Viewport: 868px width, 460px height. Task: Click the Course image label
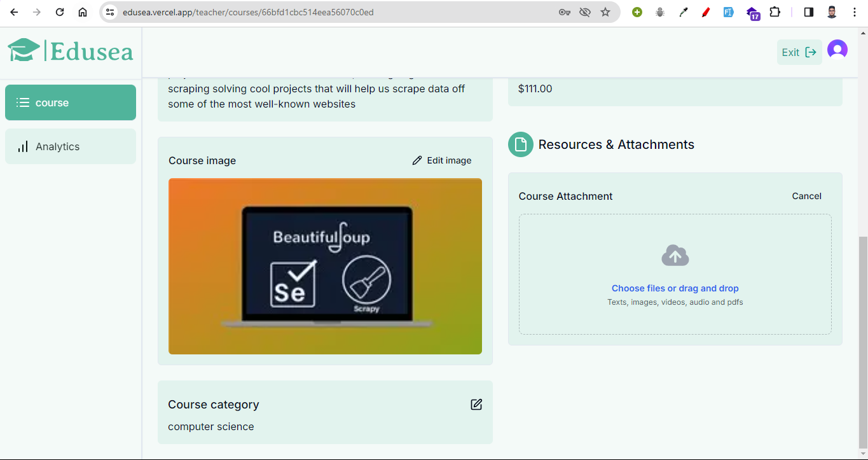tap(202, 160)
